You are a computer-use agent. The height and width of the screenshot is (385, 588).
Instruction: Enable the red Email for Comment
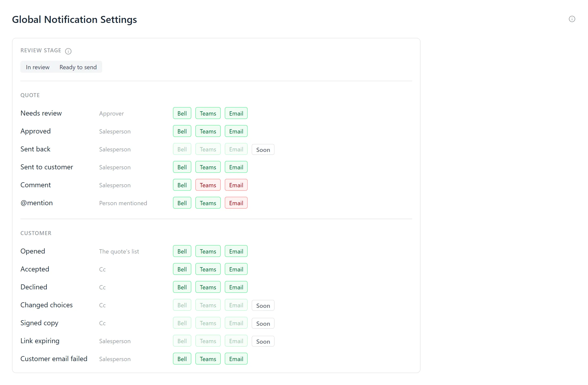[236, 185]
